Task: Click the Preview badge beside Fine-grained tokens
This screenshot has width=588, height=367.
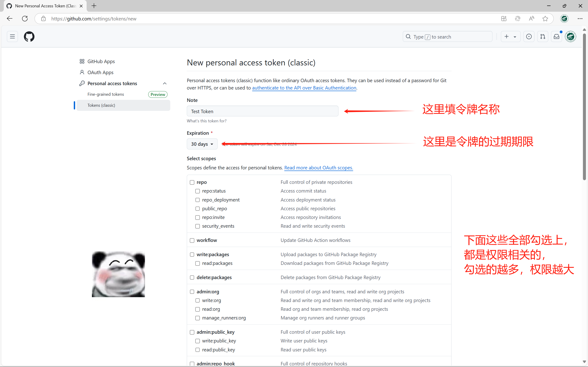Action: 158,94
